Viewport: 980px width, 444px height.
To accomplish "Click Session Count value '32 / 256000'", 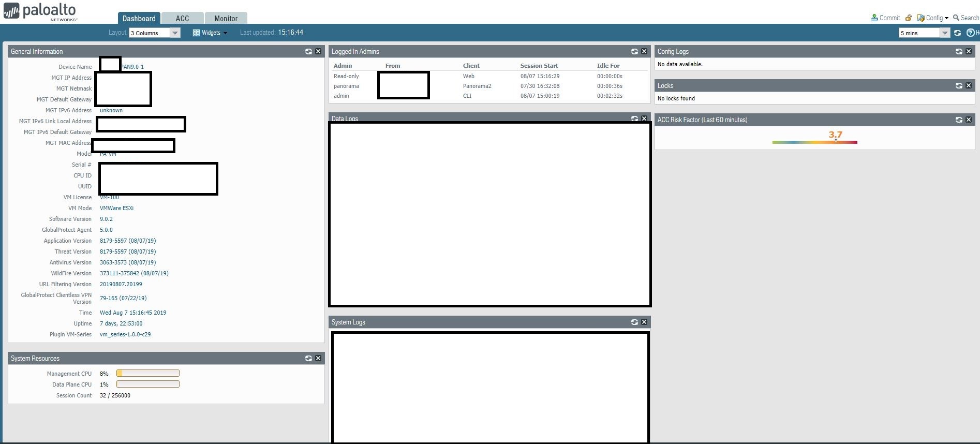I will [115, 395].
